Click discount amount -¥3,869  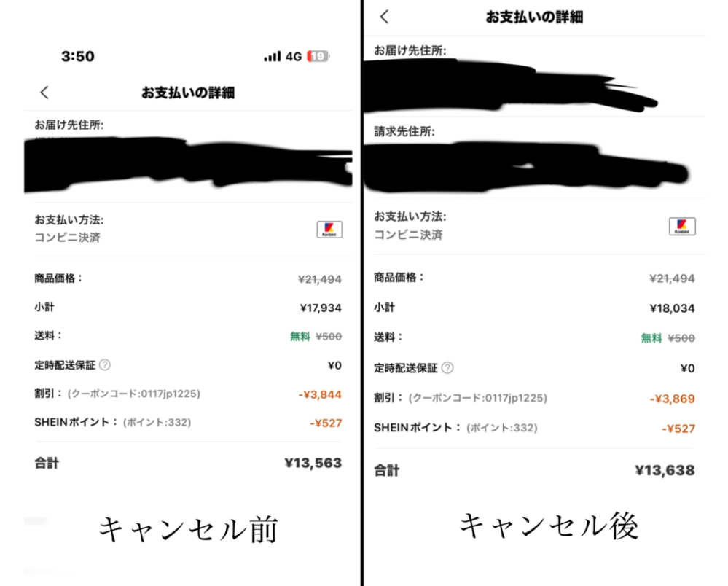click(x=672, y=399)
